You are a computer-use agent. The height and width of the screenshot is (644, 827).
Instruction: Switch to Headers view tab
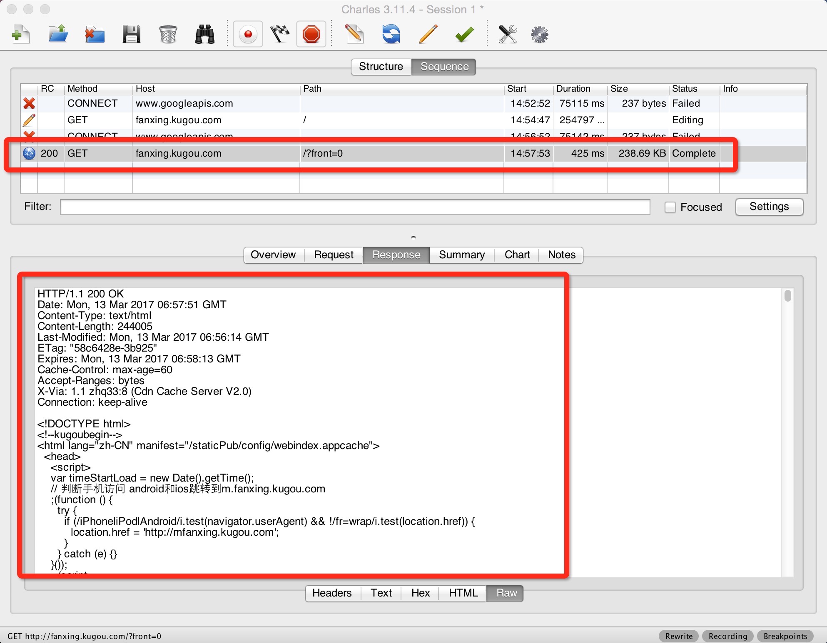click(332, 593)
